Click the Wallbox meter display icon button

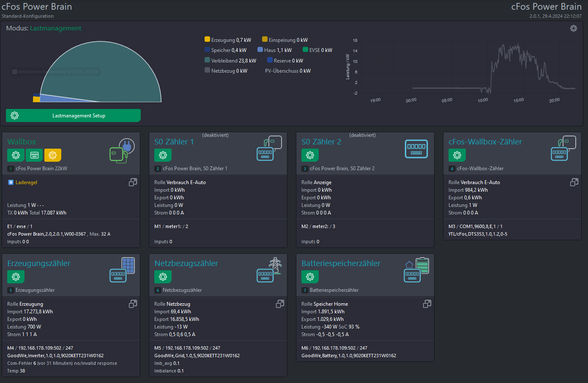(34, 155)
